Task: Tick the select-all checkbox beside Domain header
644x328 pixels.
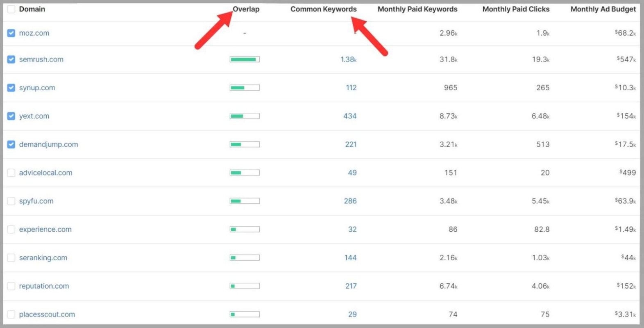Action: 11,9
